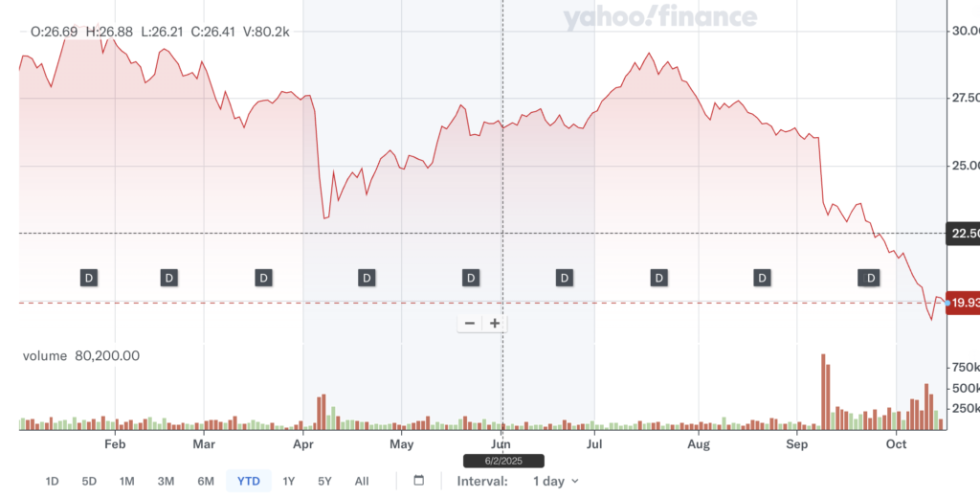This screenshot has width=980, height=498.
Task: Open the September dividend marker
Action: [x=871, y=278]
